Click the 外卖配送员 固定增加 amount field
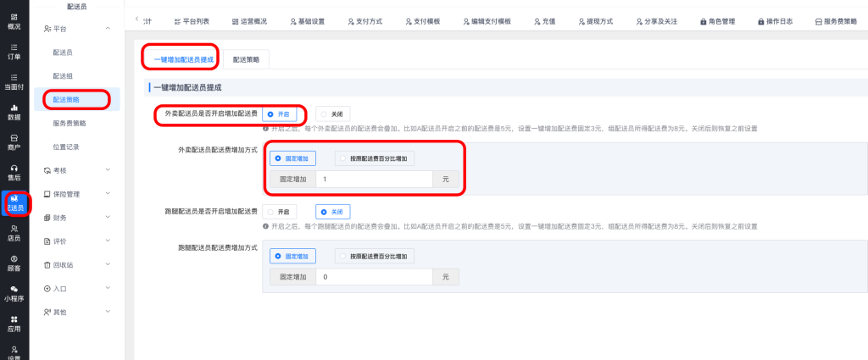The image size is (868, 360). 373,179
